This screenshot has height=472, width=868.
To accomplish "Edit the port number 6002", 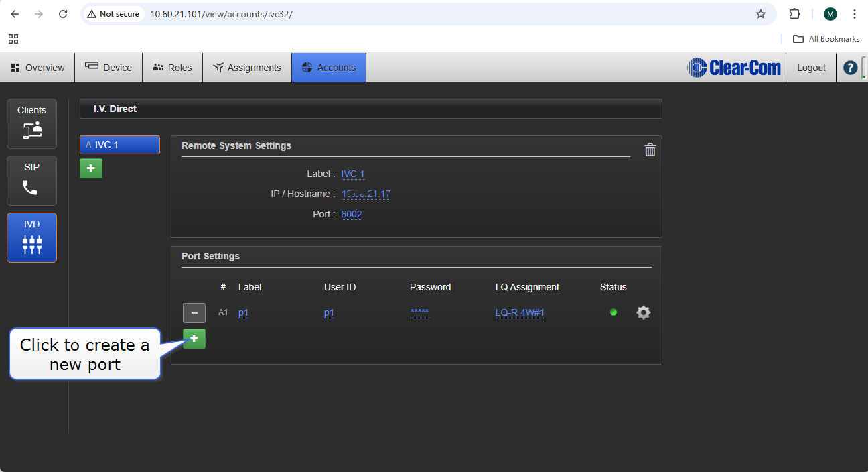I will (x=352, y=215).
